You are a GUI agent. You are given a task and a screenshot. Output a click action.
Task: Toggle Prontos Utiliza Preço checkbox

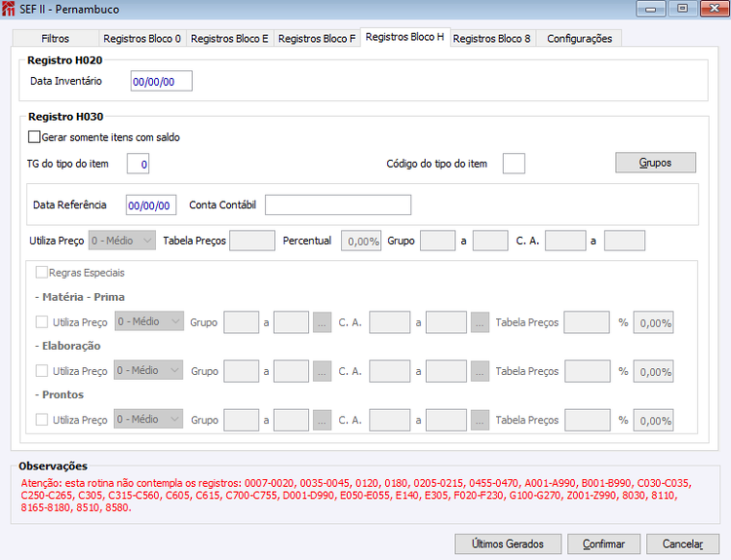pos(42,420)
